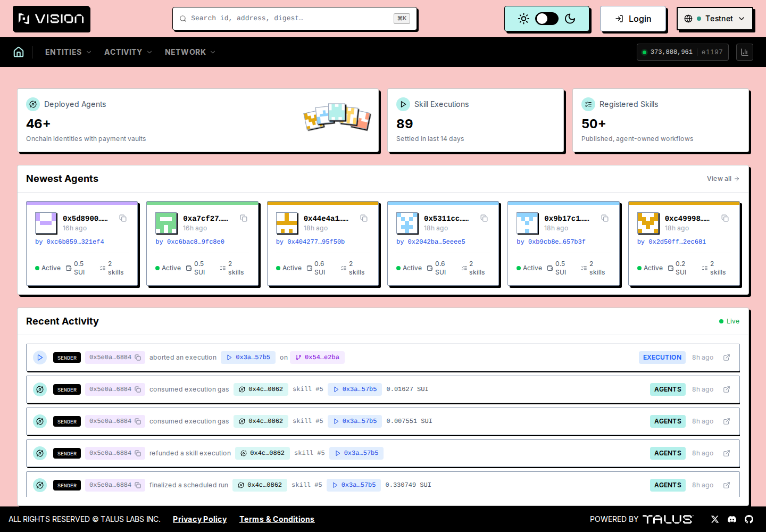Open the GitHub footer icon
Image resolution: width=766 pixels, height=532 pixels.
(x=749, y=519)
